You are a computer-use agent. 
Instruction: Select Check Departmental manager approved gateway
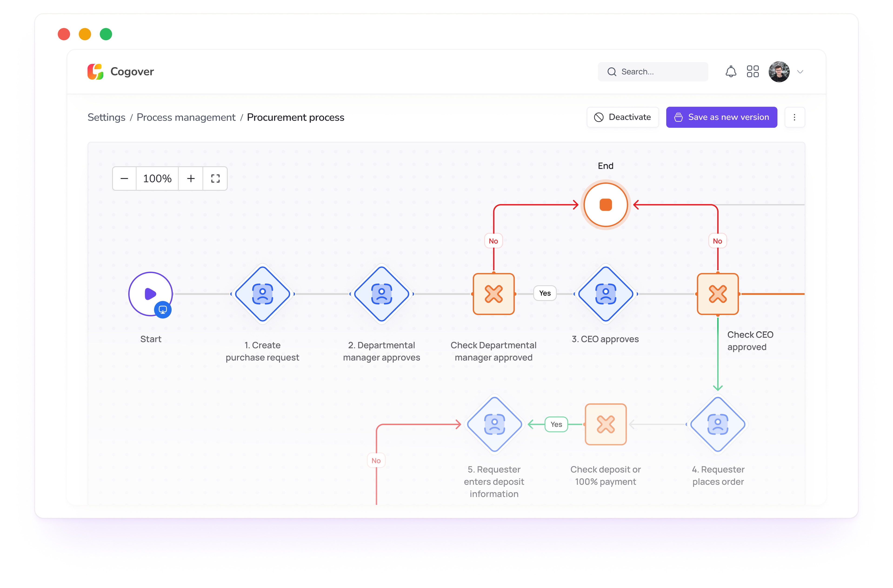(493, 294)
